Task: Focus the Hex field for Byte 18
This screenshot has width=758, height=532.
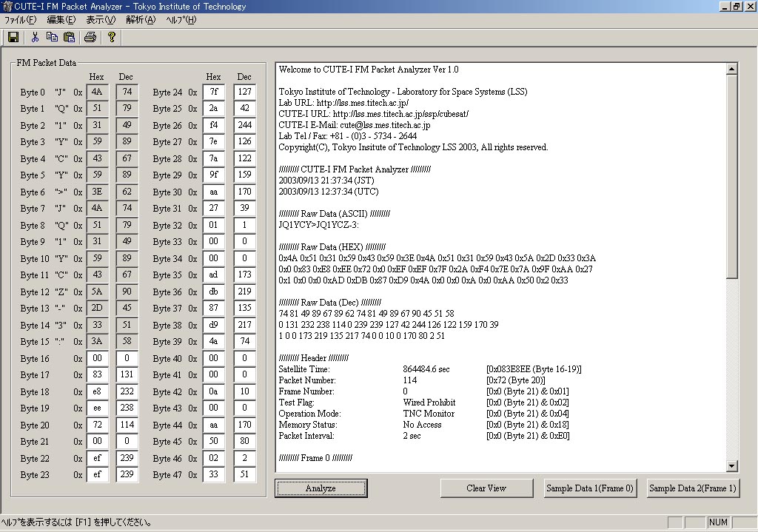Action: [97, 392]
